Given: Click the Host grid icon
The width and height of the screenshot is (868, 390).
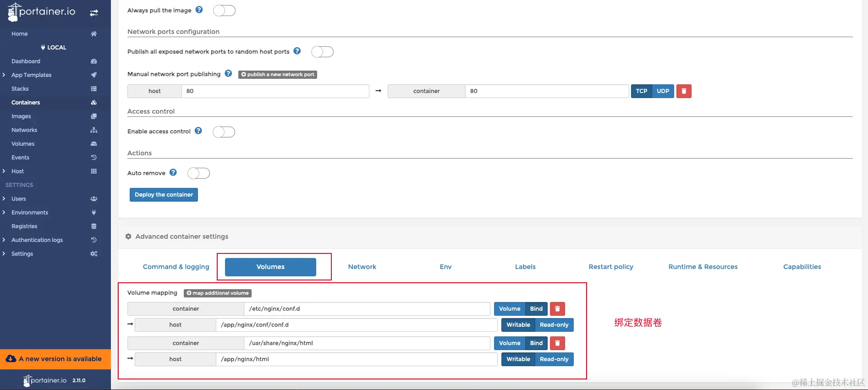Looking at the screenshot, I should pos(94,171).
